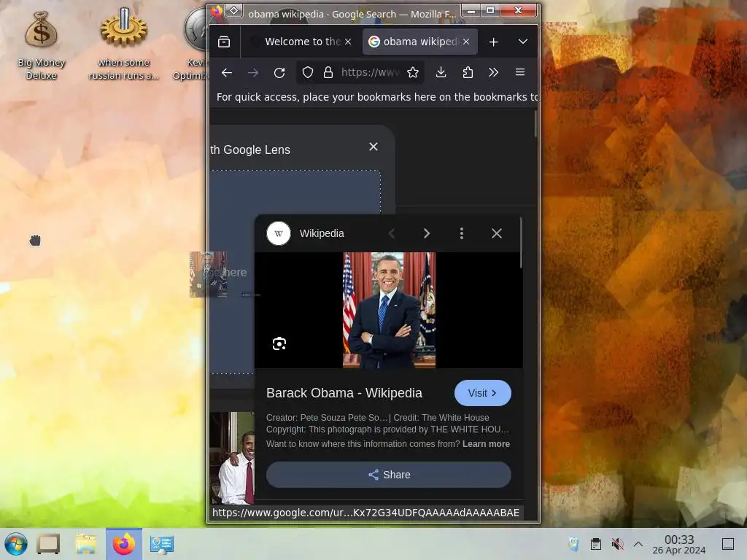Follow the 'Learn more' link
Screen dimensions: 747x560
point(486,444)
